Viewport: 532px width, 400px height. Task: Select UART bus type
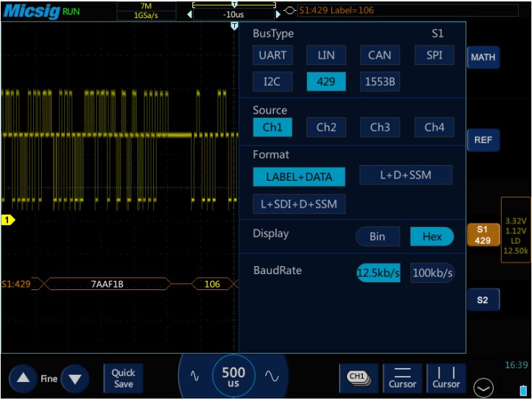[x=273, y=55]
